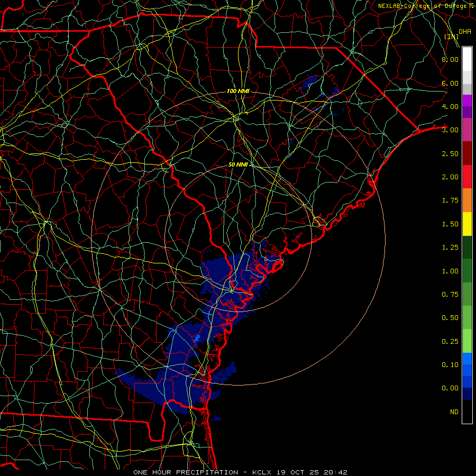Click the dark red legend swatch
The height and width of the screenshot is (476, 476).
[x=467, y=153]
